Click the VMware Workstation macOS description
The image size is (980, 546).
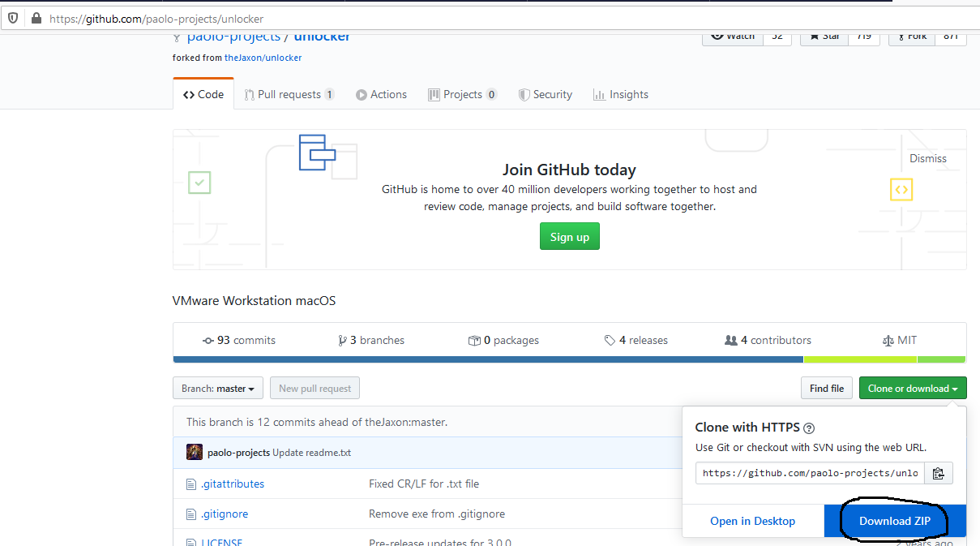point(255,301)
